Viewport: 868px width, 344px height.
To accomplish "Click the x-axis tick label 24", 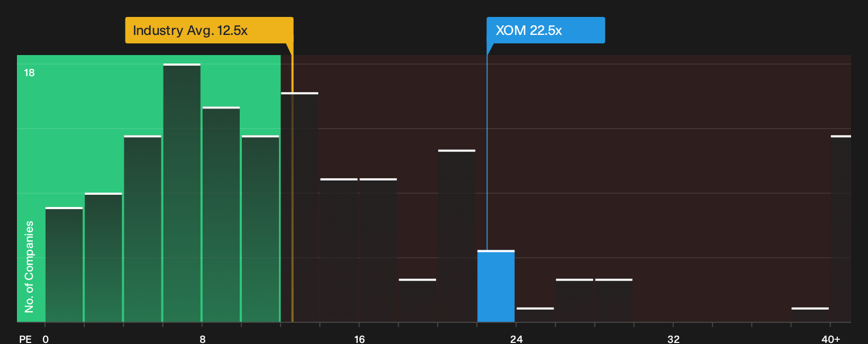I will (x=517, y=339).
